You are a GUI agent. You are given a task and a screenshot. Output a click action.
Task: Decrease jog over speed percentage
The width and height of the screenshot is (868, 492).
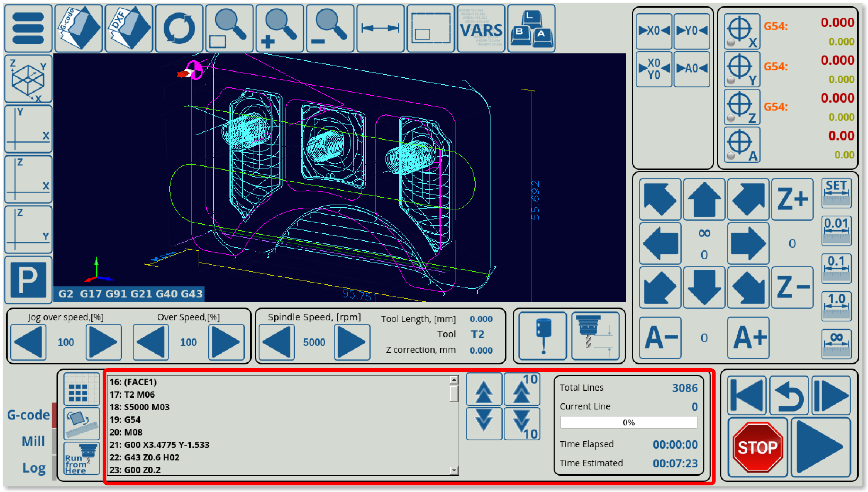pyautogui.click(x=28, y=342)
